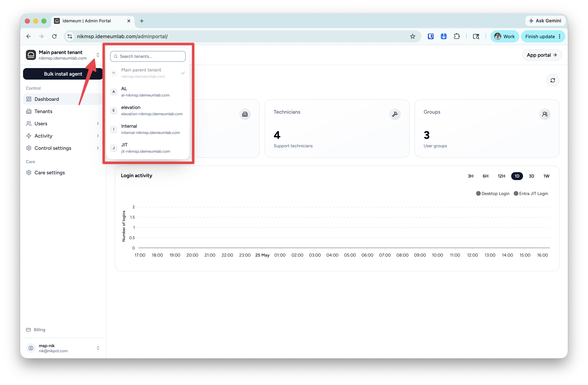Open the Bitwarden extension icon
This screenshot has width=588, height=385.
coord(431,36)
